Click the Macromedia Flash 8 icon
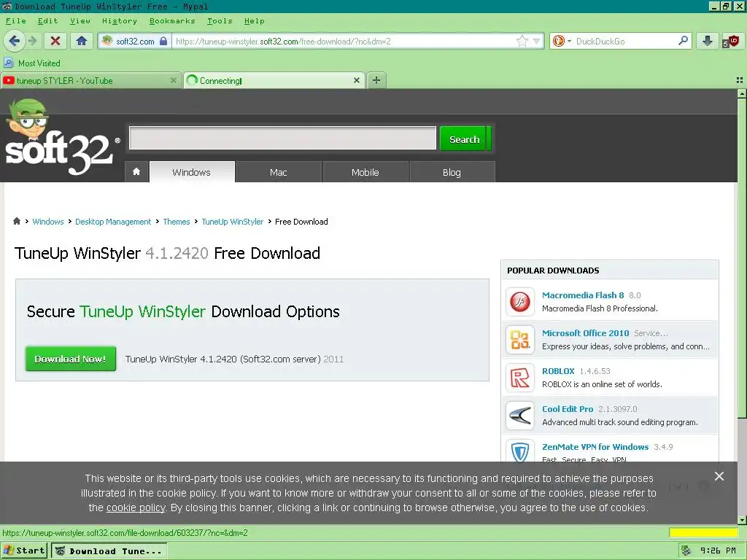 [x=519, y=301]
